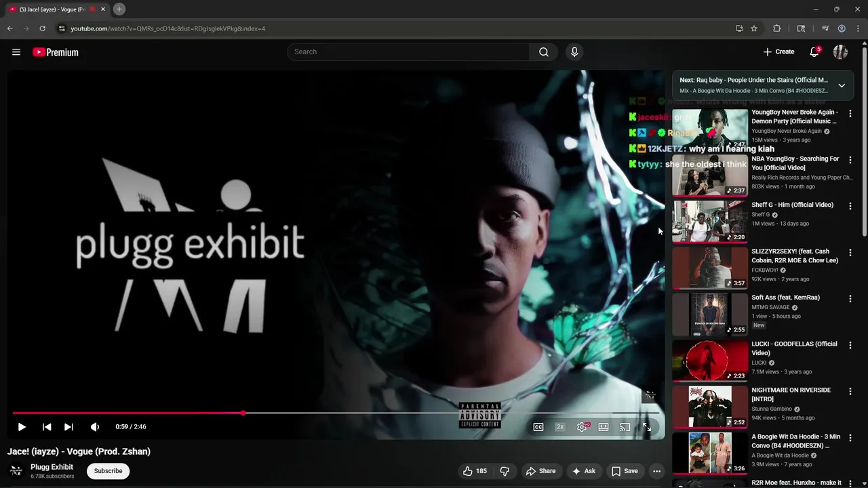Like the video with 185 likes

pos(475,471)
